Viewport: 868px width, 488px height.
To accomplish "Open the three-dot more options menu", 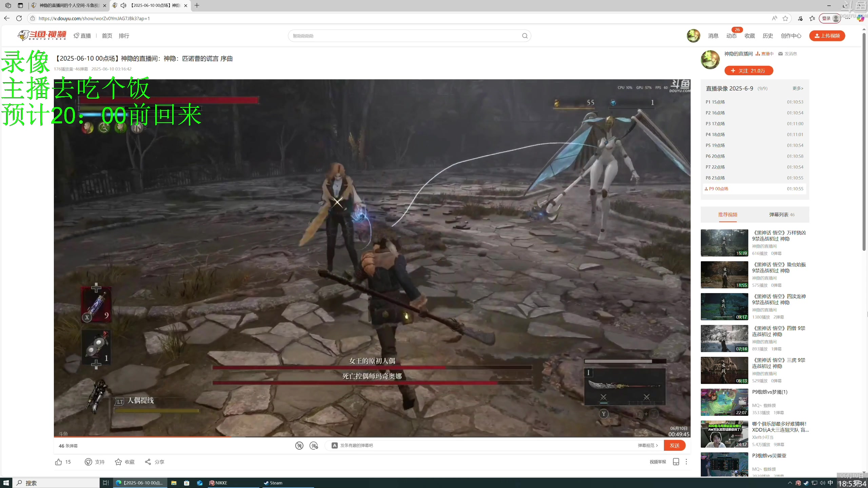I will (686, 462).
